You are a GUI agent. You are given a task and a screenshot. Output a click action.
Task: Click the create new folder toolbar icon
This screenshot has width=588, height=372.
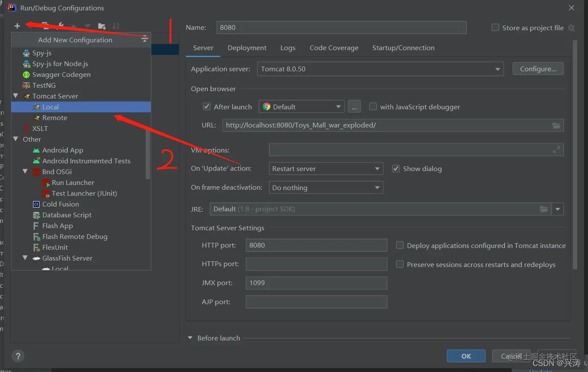tap(102, 26)
